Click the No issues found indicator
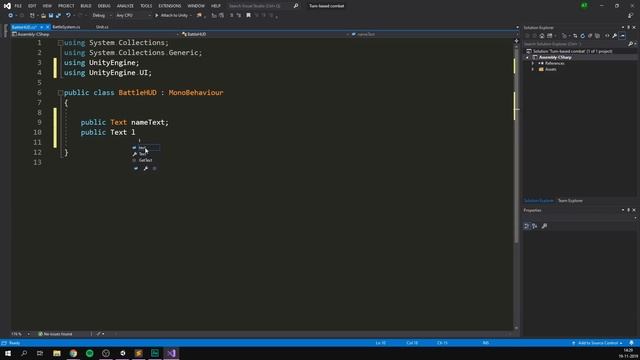This screenshot has width=640, height=360. 56,334
